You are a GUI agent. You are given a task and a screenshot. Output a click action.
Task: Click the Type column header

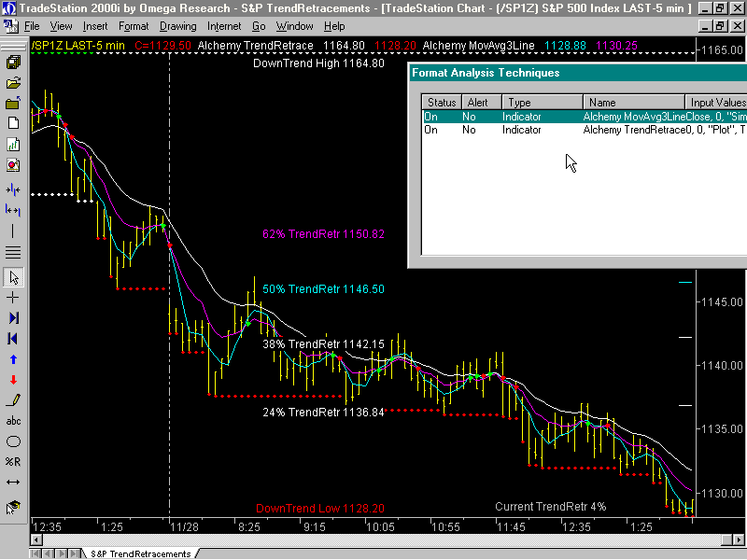point(543,103)
